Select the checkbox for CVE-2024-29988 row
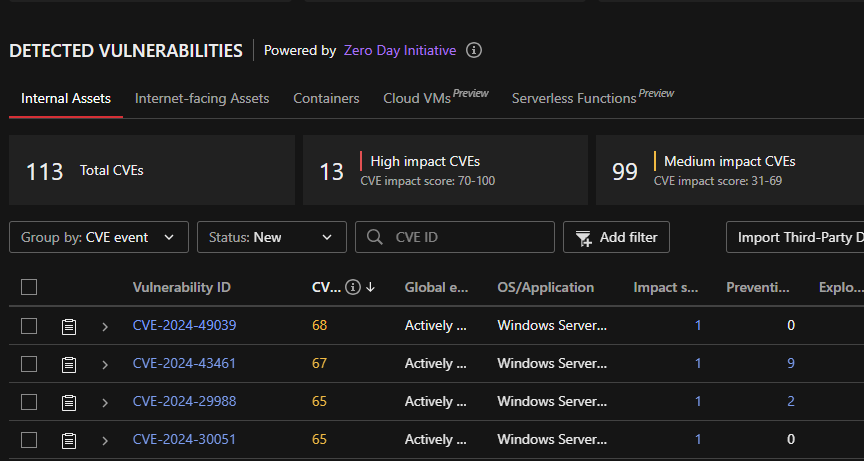Image resolution: width=864 pixels, height=461 pixels. coord(29,402)
